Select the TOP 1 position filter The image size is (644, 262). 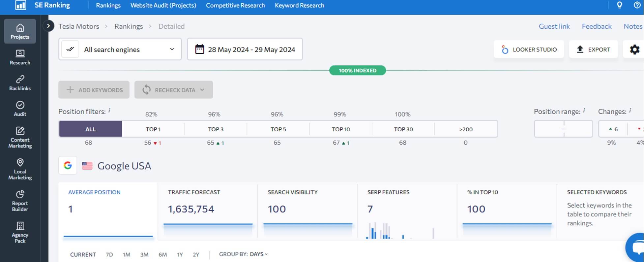click(153, 129)
